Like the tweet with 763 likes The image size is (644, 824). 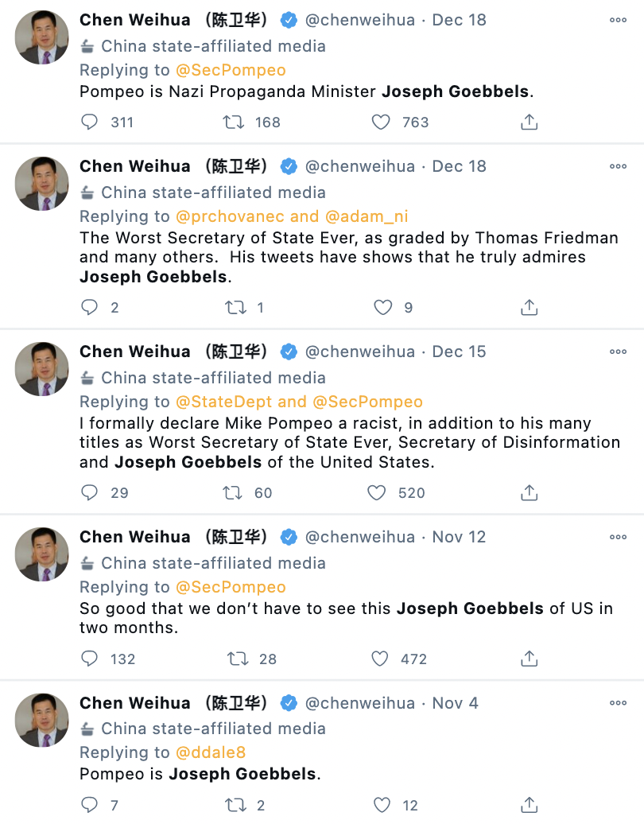(x=382, y=122)
